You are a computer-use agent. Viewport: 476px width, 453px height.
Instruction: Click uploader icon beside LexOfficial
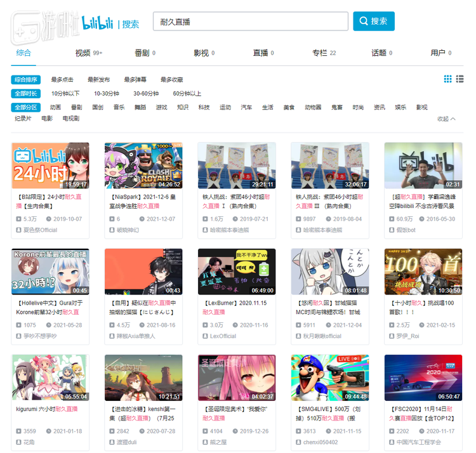(x=204, y=336)
